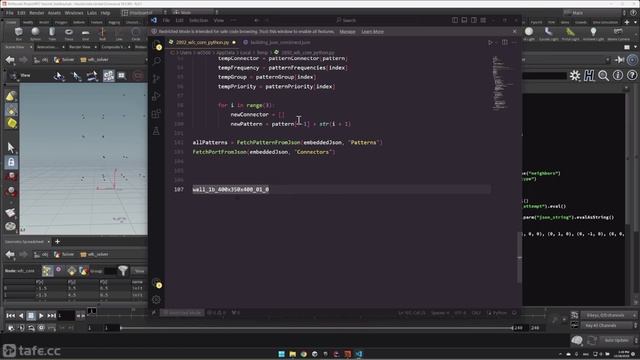Create Tube from Houdini shelf

[52, 33]
